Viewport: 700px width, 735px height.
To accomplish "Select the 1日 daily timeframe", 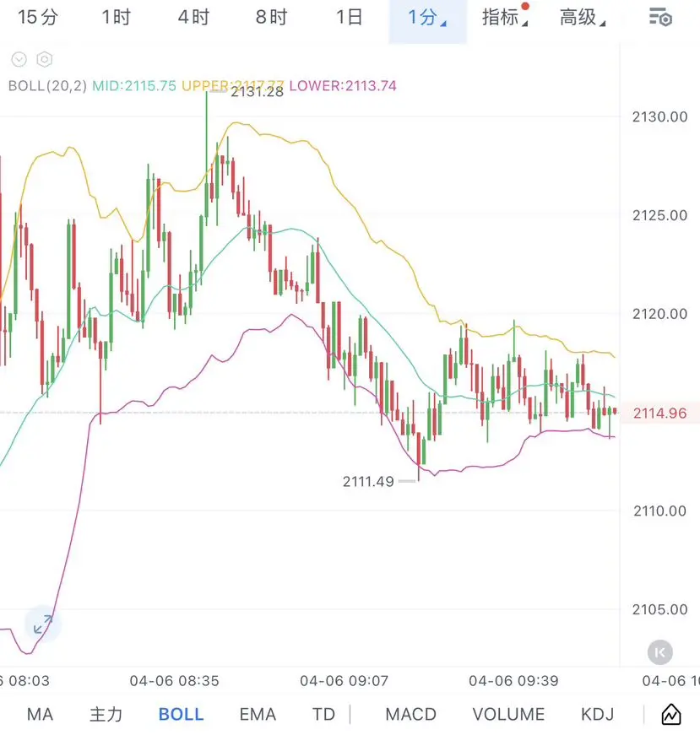I will (x=349, y=18).
